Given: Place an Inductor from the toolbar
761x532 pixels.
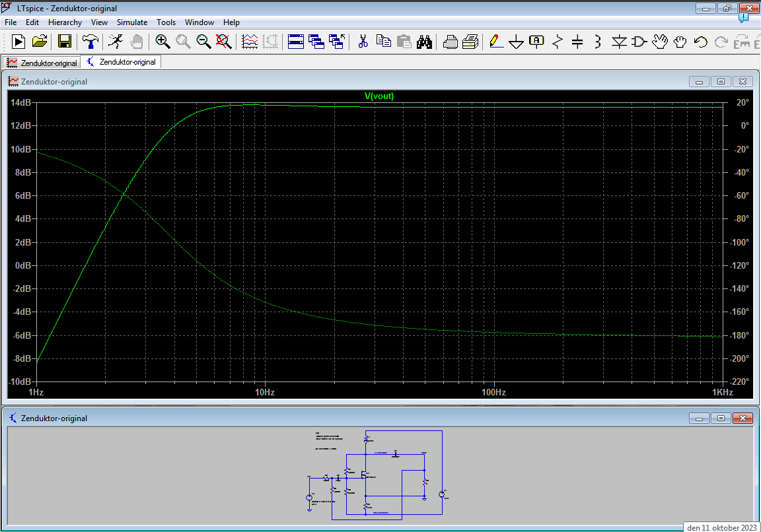Looking at the screenshot, I should pos(598,42).
